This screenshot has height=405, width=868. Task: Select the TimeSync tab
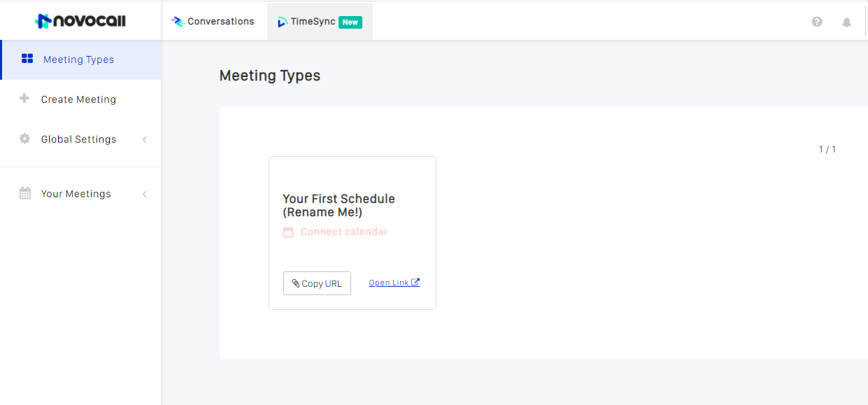[320, 21]
